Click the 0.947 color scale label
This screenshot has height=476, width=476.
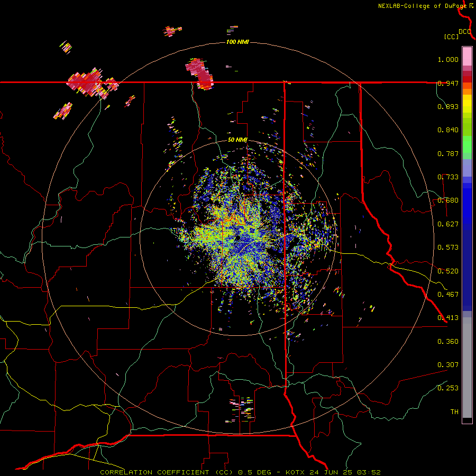tap(448, 83)
